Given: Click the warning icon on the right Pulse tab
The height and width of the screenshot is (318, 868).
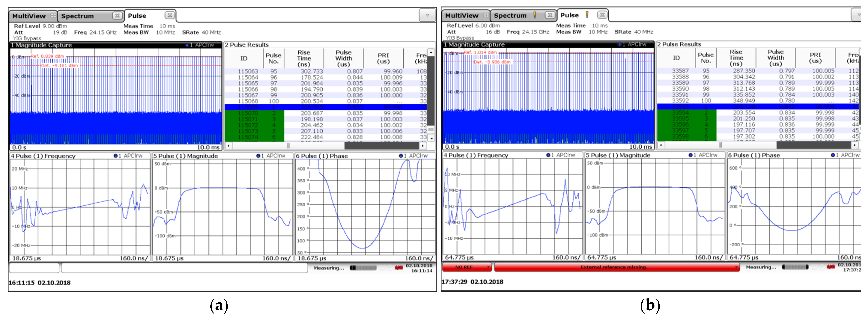Looking at the screenshot, I should [587, 15].
